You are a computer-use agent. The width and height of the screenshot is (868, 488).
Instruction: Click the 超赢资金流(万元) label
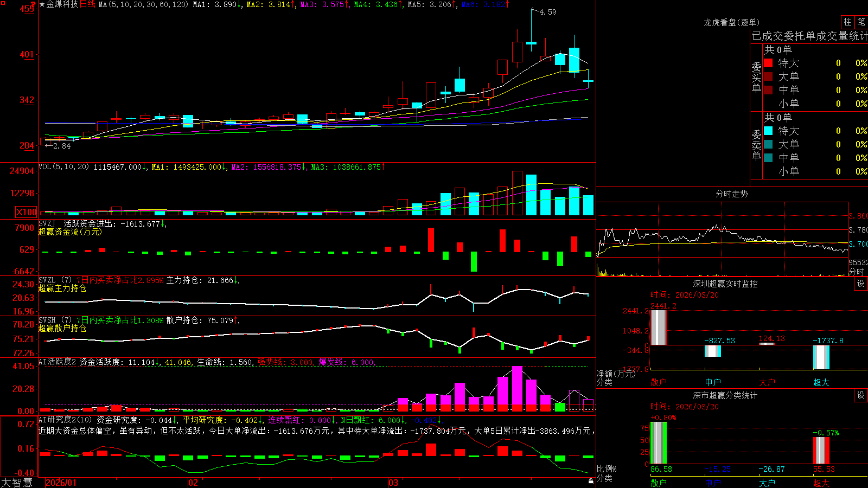pyautogui.click(x=70, y=232)
